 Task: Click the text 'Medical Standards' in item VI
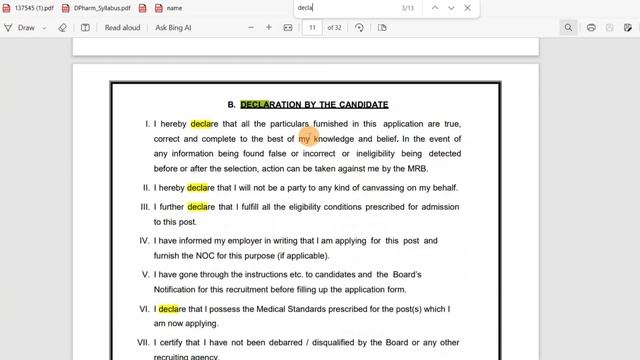pos(291,309)
